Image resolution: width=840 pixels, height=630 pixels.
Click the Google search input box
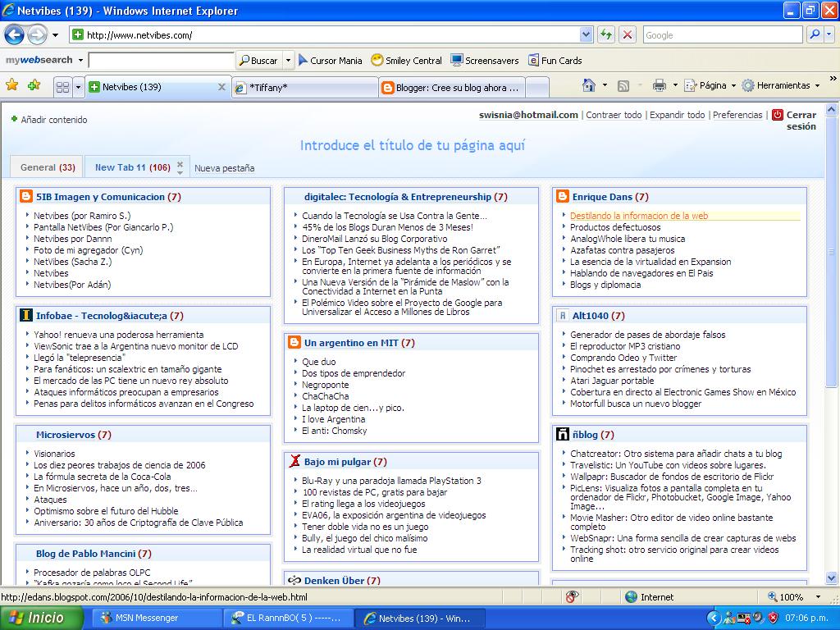click(722, 35)
